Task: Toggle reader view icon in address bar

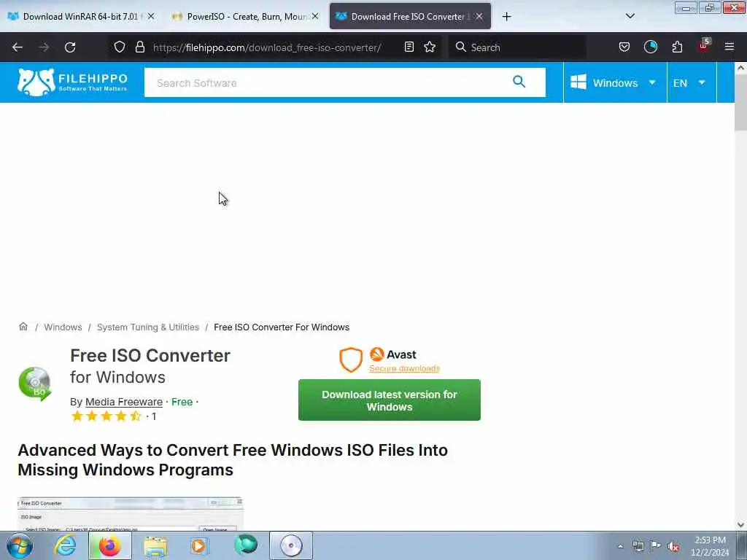Action: coord(409,47)
